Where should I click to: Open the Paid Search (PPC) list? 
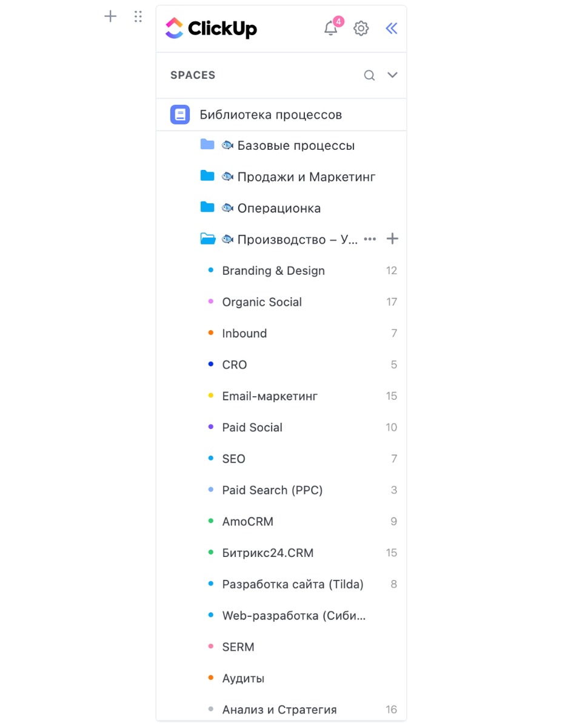pyautogui.click(x=272, y=490)
